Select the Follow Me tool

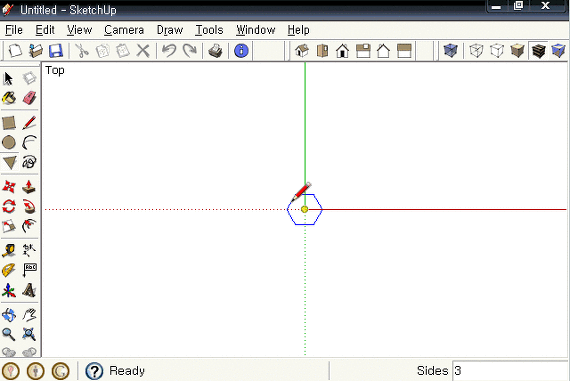[29, 206]
